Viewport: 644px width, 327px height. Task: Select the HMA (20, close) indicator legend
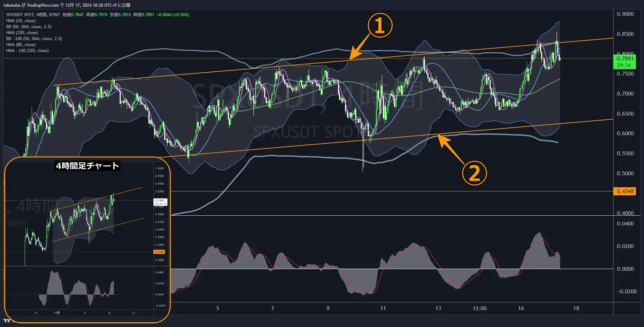(x=21, y=21)
